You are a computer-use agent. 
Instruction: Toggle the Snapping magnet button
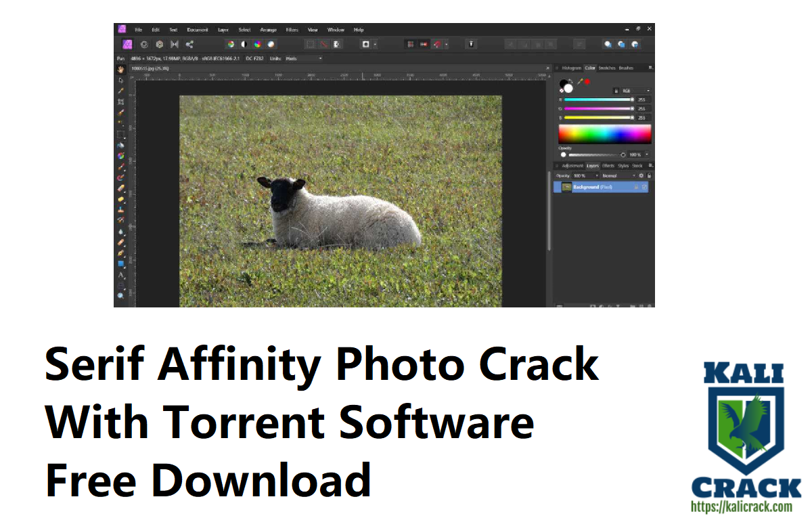437,45
